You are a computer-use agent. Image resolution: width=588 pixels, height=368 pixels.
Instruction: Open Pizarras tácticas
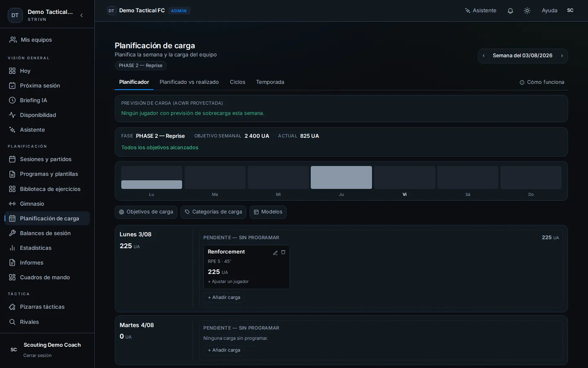(47, 307)
